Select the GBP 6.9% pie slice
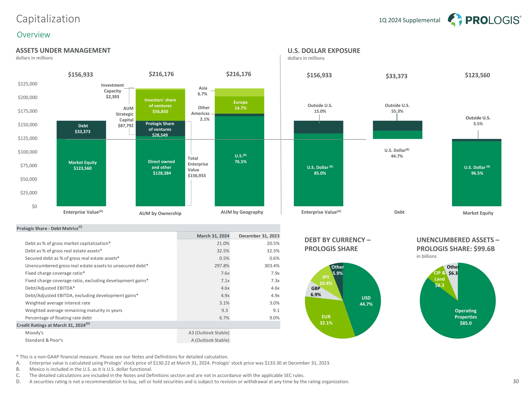This screenshot has width=532, height=399. pos(315,292)
